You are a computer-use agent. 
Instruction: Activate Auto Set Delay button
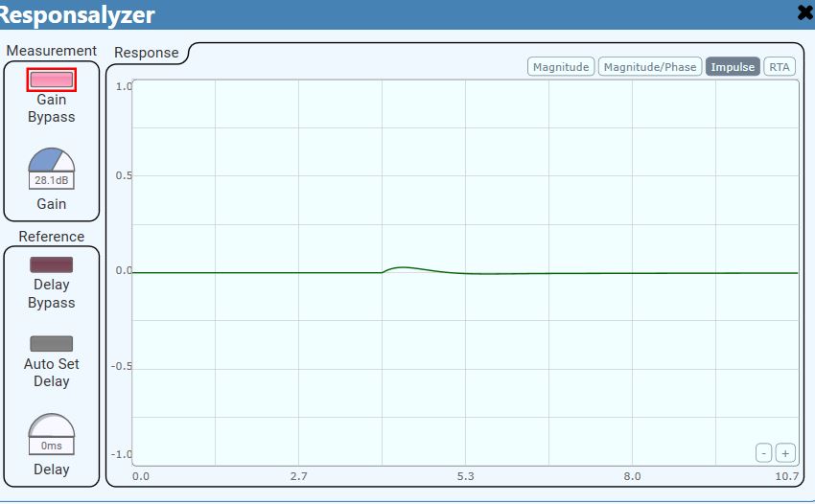pyautogui.click(x=52, y=343)
